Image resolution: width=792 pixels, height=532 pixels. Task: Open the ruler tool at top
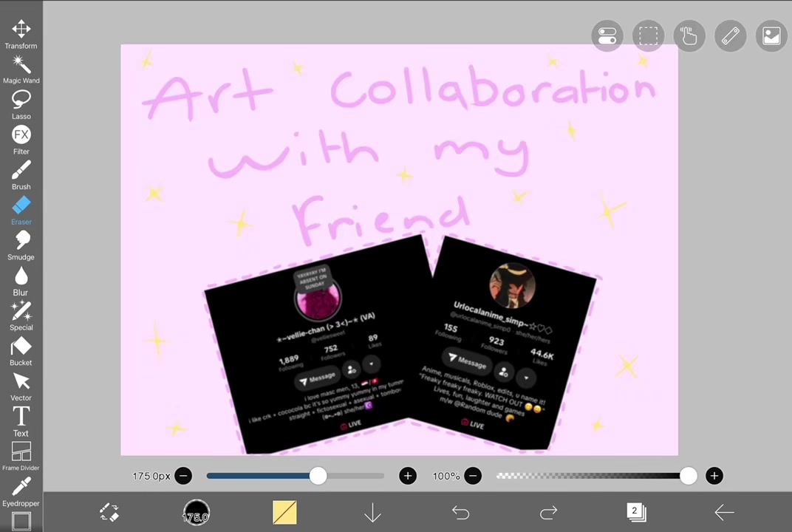731,36
